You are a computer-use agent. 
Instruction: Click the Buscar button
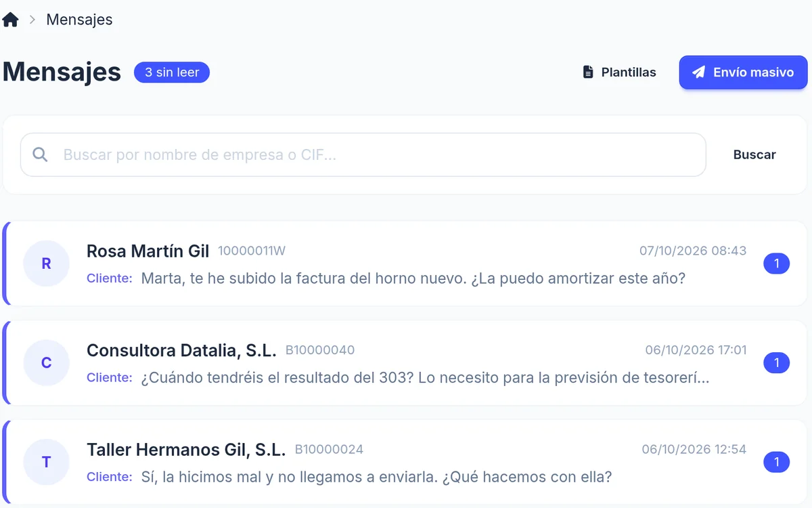[754, 154]
